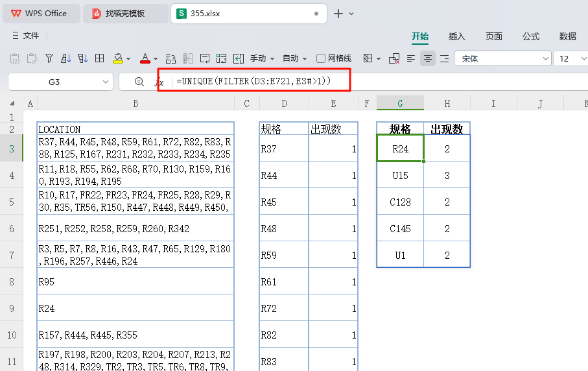
Task: Select row 7 header
Action: tap(12, 256)
